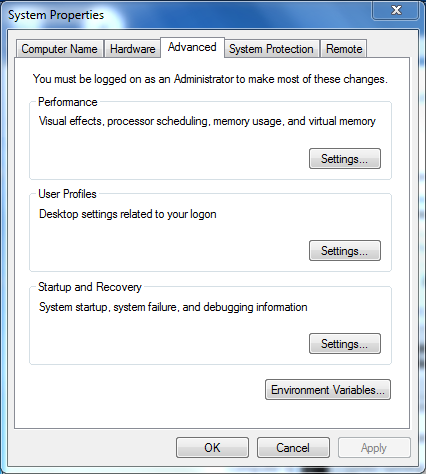The image size is (426, 474).
Task: Open Startup and Recovery Settings button
Action: click(345, 343)
